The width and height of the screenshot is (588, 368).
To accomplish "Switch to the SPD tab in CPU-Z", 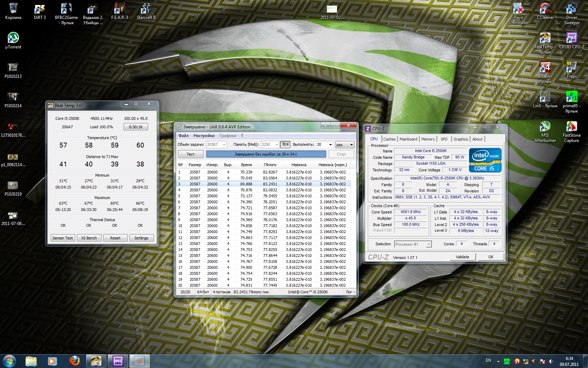I will pos(444,139).
